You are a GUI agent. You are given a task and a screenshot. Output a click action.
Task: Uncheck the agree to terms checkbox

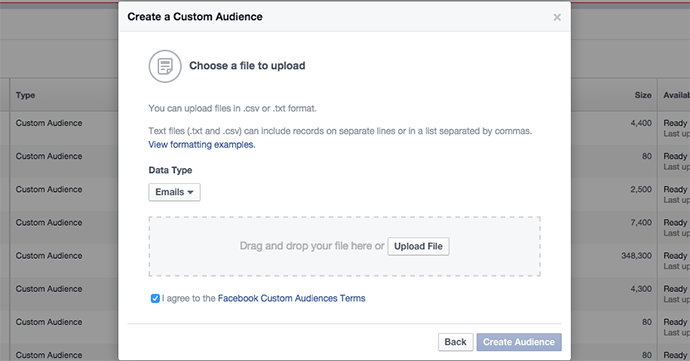click(x=155, y=298)
